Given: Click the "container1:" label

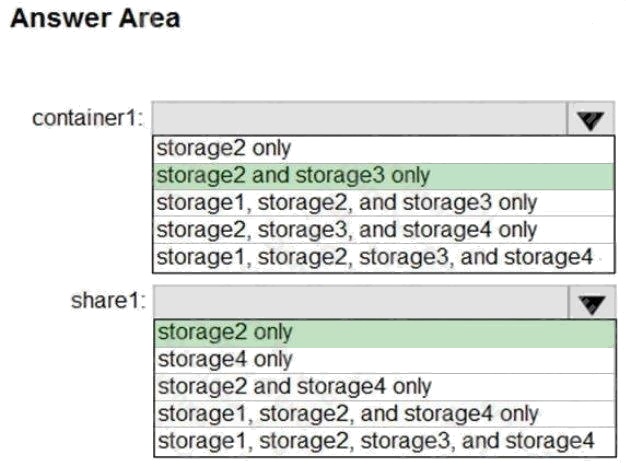Looking at the screenshot, I should (x=88, y=119).
